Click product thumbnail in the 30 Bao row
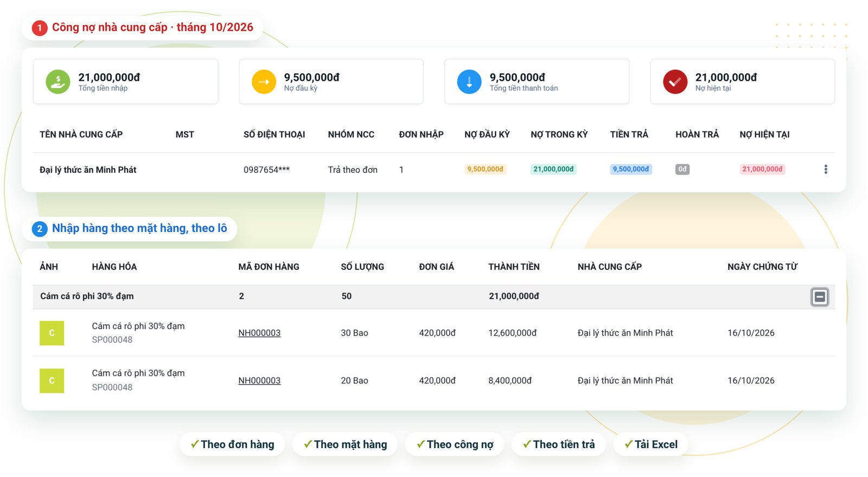This screenshot has height=477, width=868. 52,333
